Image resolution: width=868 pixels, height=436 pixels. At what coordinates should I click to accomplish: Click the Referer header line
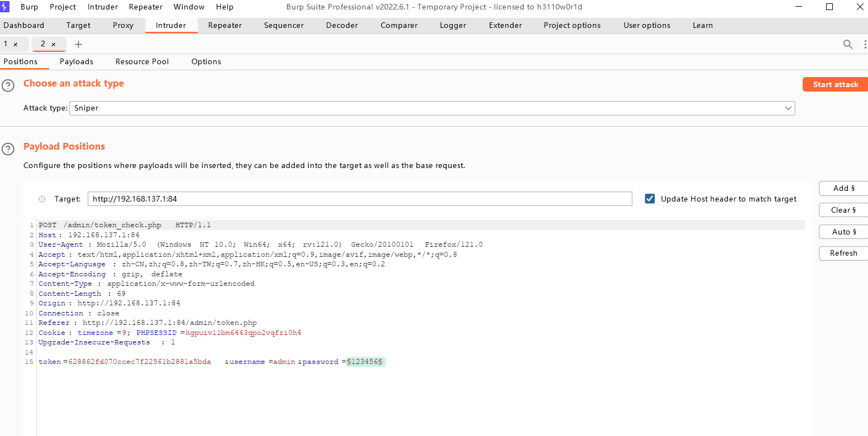(147, 323)
